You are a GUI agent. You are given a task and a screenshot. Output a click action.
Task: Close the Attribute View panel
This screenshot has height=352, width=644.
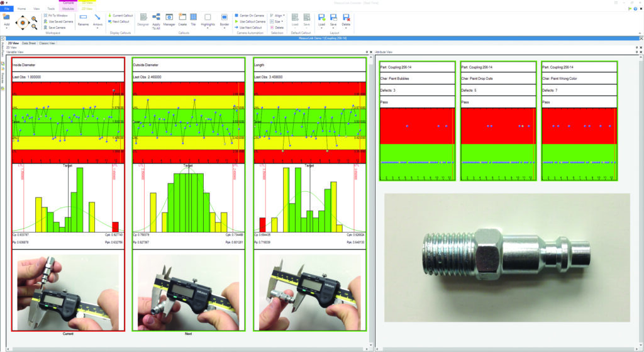(641, 52)
